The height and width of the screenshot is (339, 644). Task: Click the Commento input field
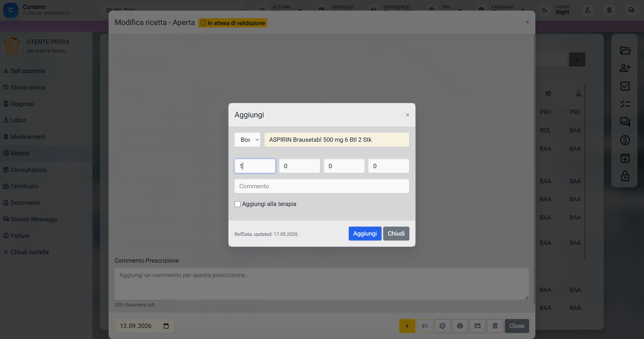322,186
